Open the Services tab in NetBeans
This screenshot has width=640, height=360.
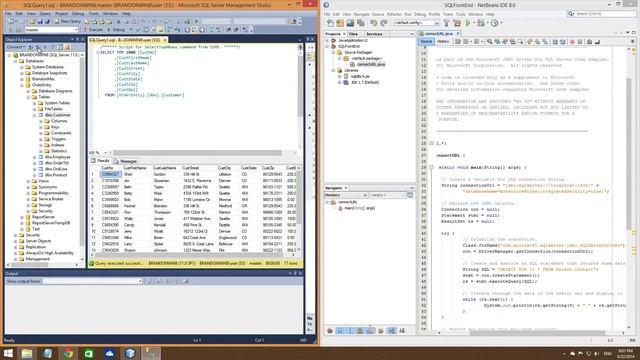click(x=374, y=34)
